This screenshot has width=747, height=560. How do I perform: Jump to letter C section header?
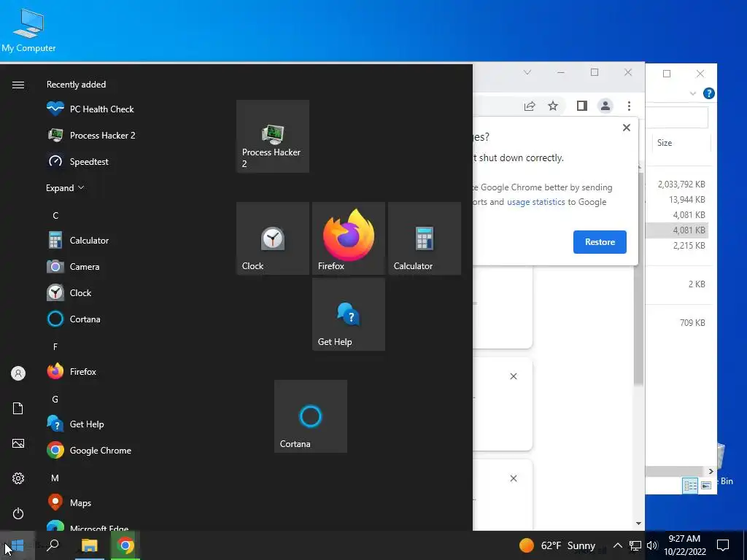click(55, 216)
